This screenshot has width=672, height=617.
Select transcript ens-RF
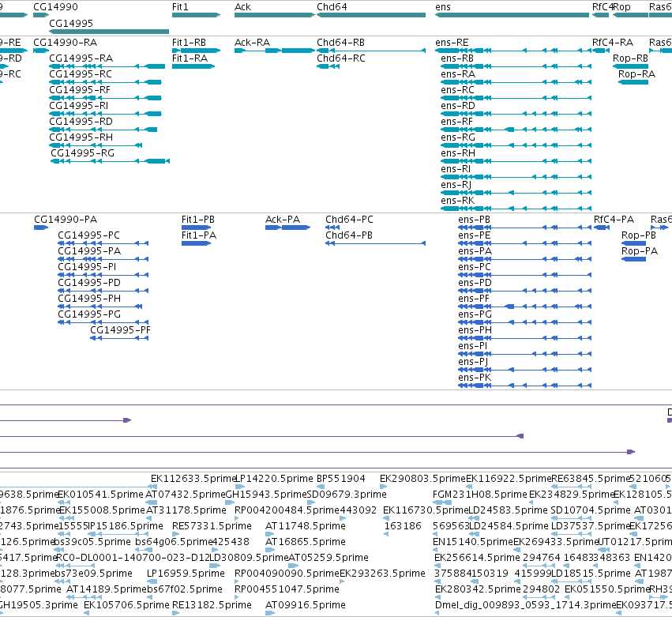(516, 130)
